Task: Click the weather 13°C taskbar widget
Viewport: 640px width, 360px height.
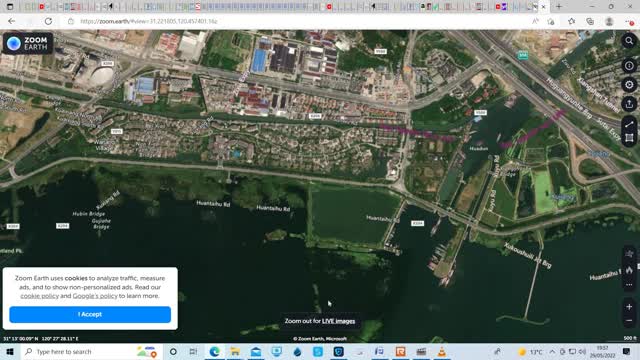Action: coord(530,351)
